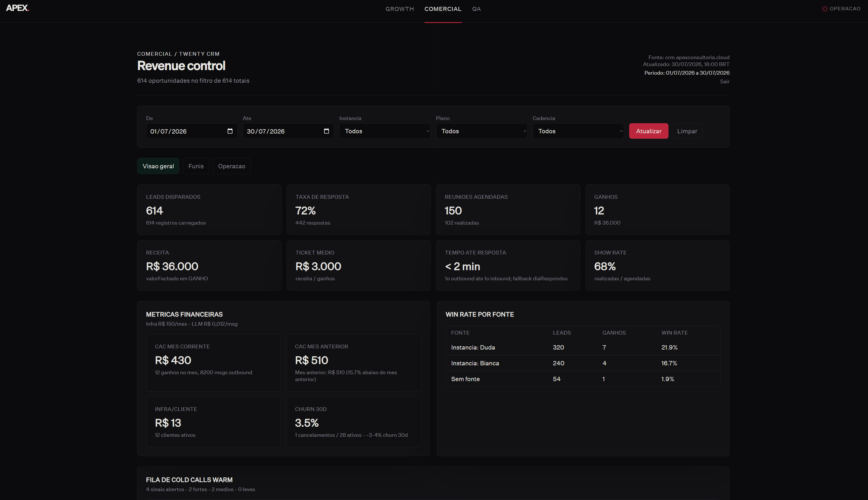Viewport: 868px width, 500px height.
Task: Focus the Ate date input field
Action: tap(288, 131)
